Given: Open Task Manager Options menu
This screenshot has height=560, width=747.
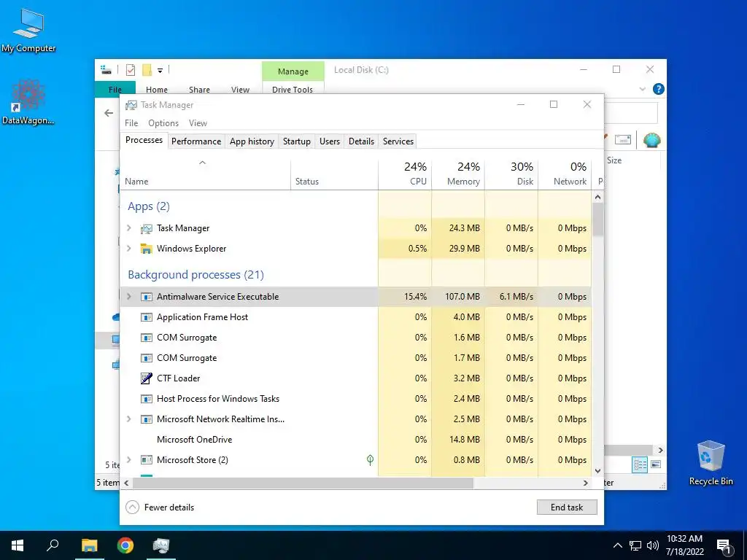Looking at the screenshot, I should pos(163,123).
